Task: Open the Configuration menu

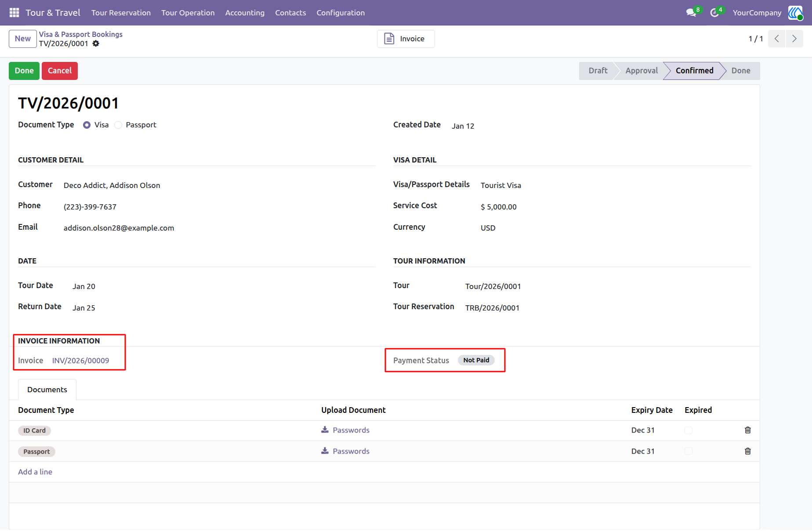Action: [x=341, y=13]
